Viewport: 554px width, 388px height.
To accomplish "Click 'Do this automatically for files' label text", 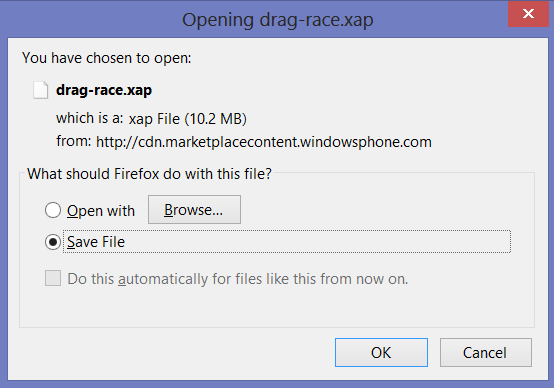I will 237,279.
